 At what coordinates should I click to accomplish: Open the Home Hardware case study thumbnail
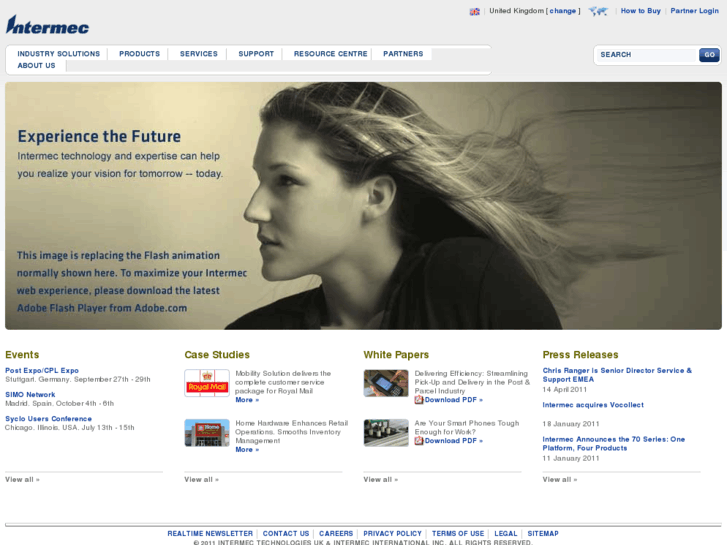click(207, 433)
